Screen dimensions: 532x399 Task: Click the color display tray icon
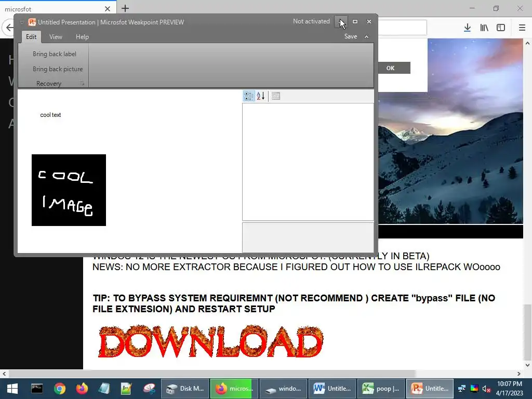pyautogui.click(x=474, y=389)
